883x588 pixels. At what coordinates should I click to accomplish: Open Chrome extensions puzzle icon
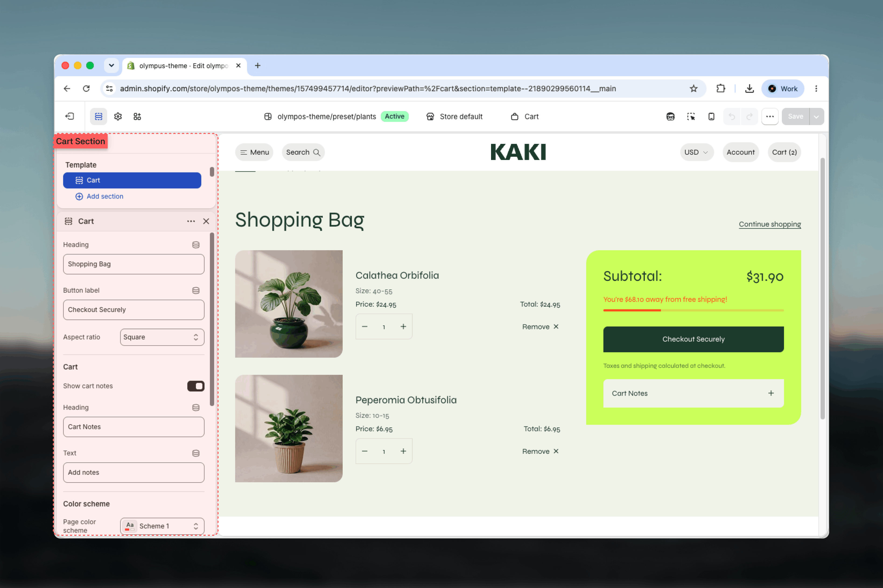point(720,88)
